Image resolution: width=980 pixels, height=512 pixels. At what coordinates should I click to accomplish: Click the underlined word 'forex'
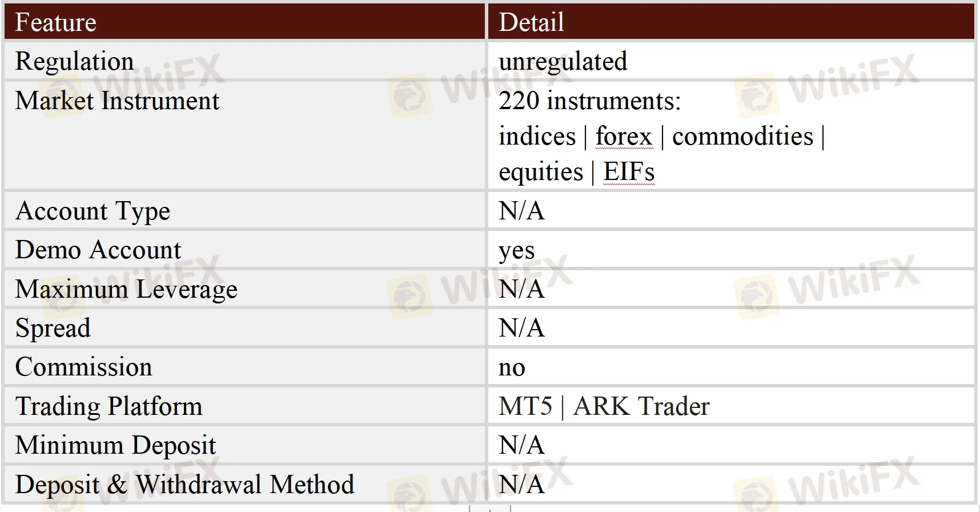(623, 137)
